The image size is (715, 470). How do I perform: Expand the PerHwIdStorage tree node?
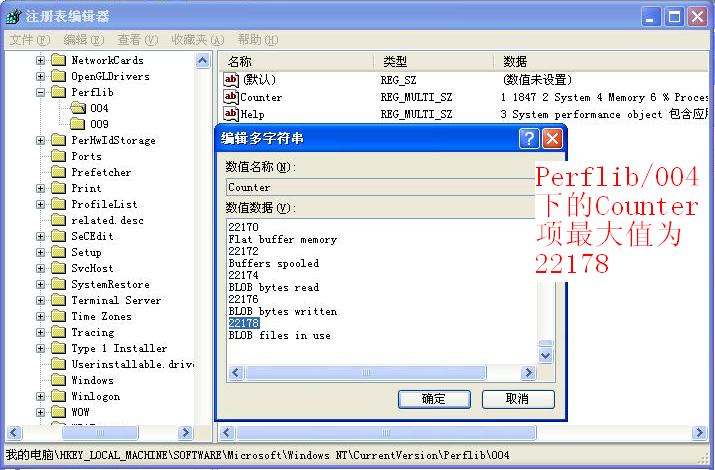[x=41, y=140]
